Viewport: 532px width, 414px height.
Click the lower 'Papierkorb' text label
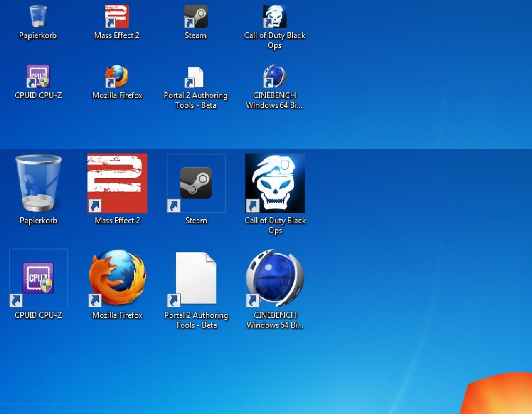coord(38,221)
